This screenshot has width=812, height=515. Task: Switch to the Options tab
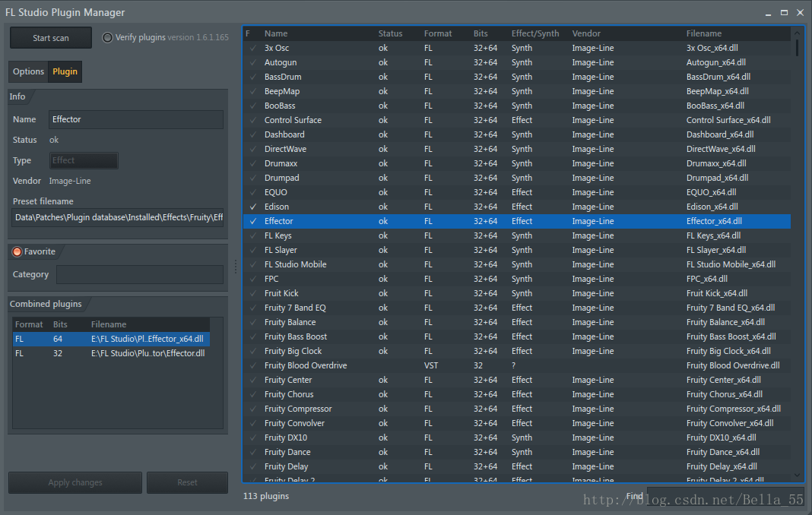point(28,71)
